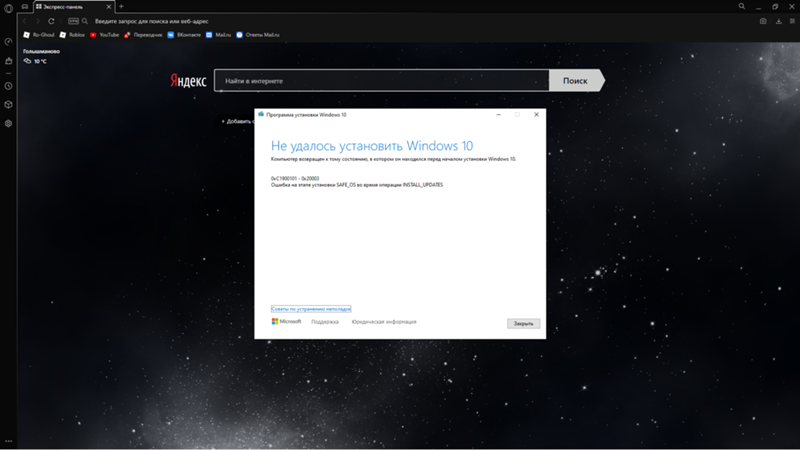
Task: Click the Поиск search button
Action: click(577, 81)
